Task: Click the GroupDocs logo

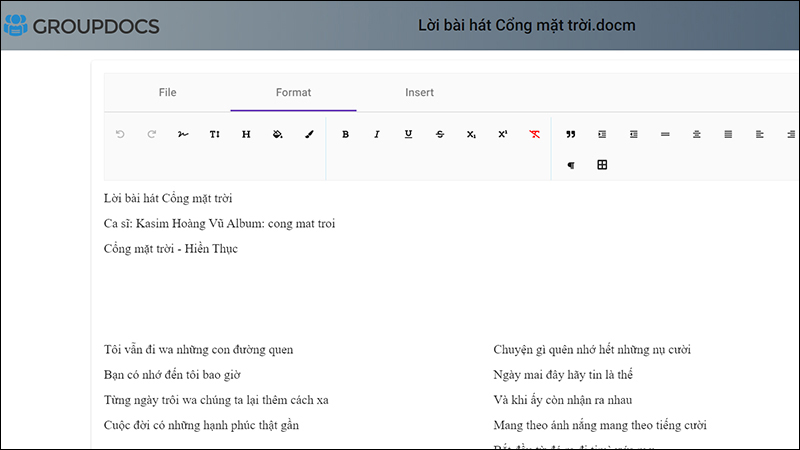Action: coord(82,26)
